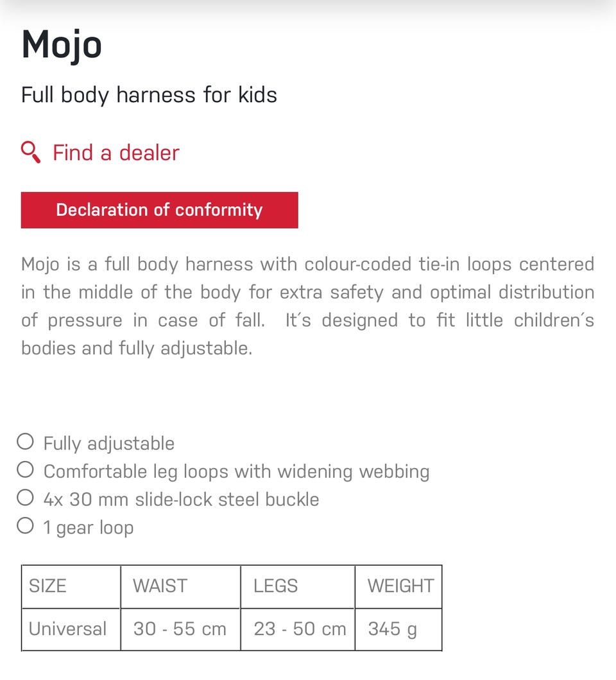Click the circle bullet next to Fully adjustable
616x680 pixels.
[x=25, y=442]
